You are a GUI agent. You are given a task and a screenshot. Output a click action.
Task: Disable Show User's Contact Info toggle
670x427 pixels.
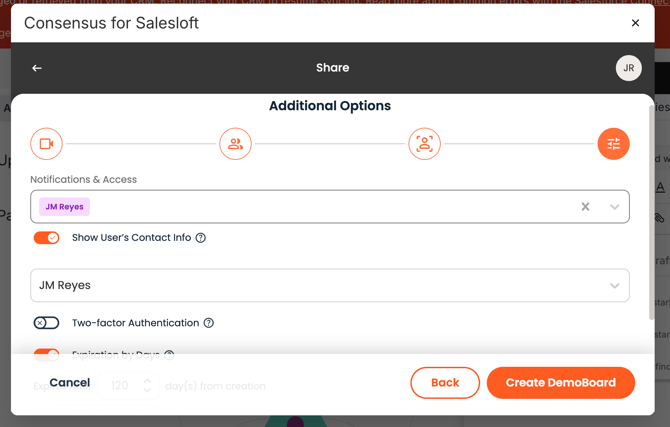click(47, 238)
